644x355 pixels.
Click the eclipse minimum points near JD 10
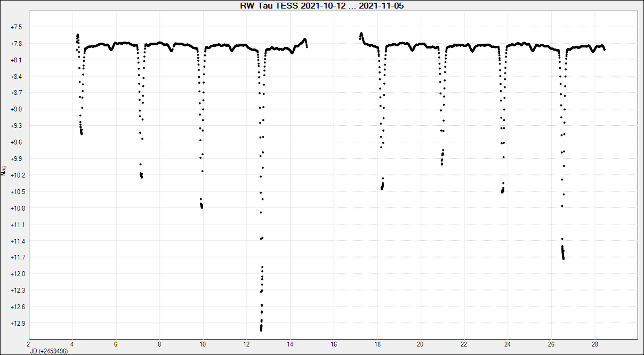pyautogui.click(x=201, y=205)
